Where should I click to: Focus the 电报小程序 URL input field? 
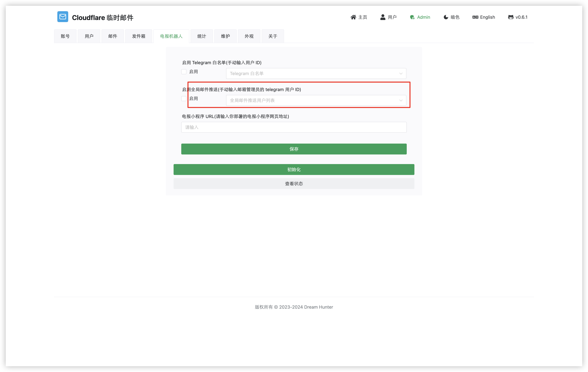point(294,127)
